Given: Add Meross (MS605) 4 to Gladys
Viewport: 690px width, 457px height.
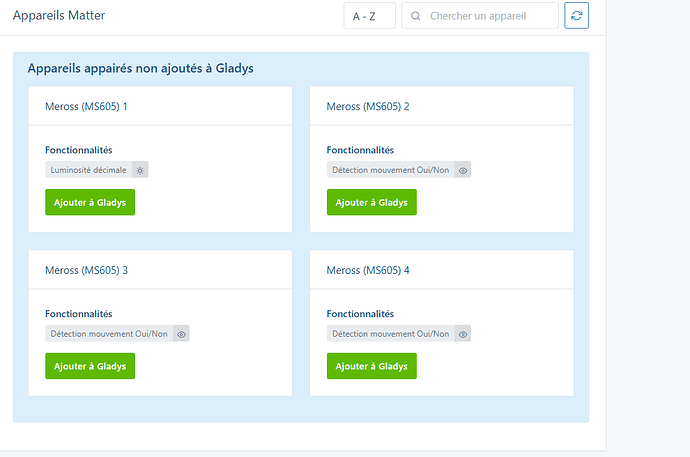Looking at the screenshot, I should click(372, 366).
